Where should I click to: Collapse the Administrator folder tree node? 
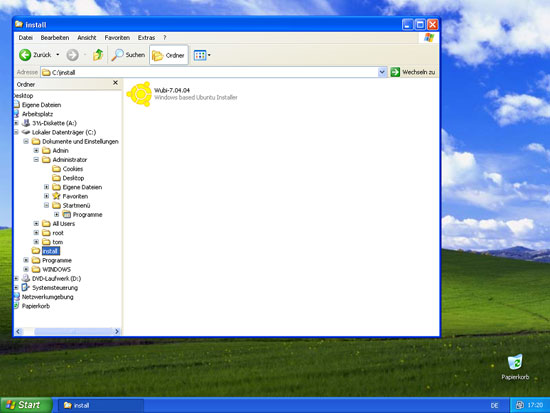pos(36,160)
